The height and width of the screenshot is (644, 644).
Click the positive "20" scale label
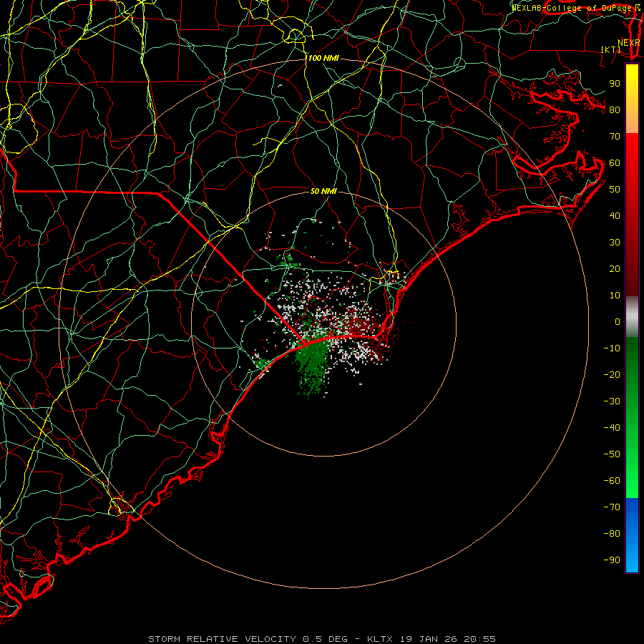click(x=615, y=268)
